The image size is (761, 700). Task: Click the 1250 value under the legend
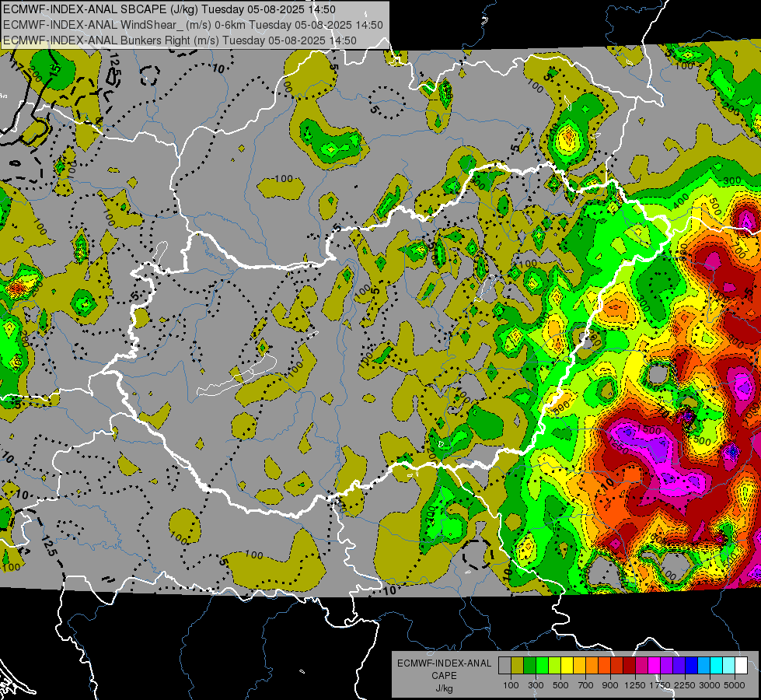tap(635, 685)
